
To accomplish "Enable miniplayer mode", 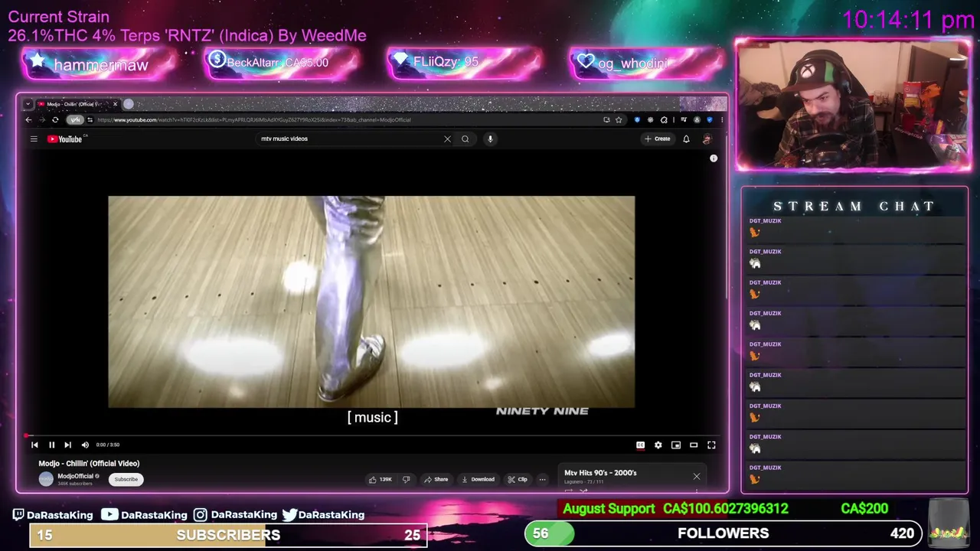I will click(x=676, y=445).
